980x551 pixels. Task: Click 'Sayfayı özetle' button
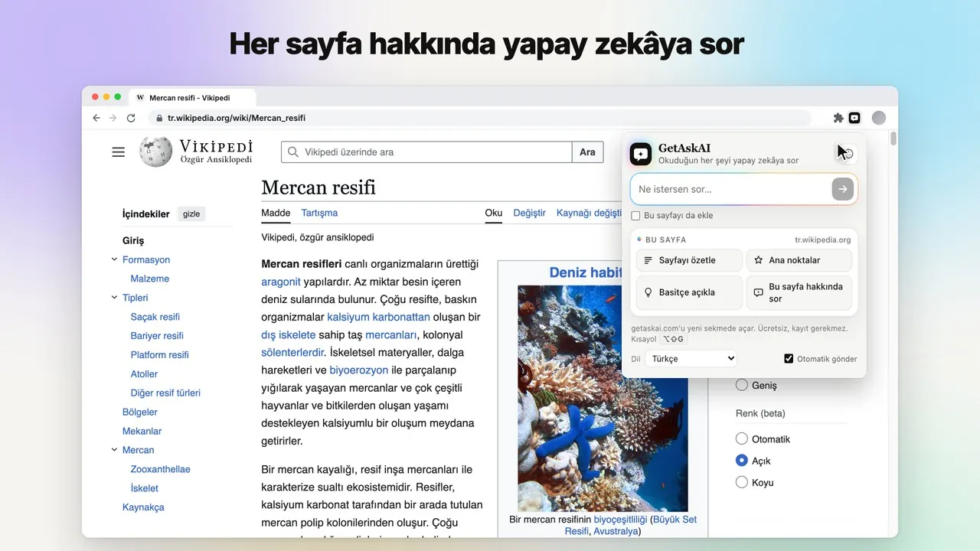[x=689, y=260]
